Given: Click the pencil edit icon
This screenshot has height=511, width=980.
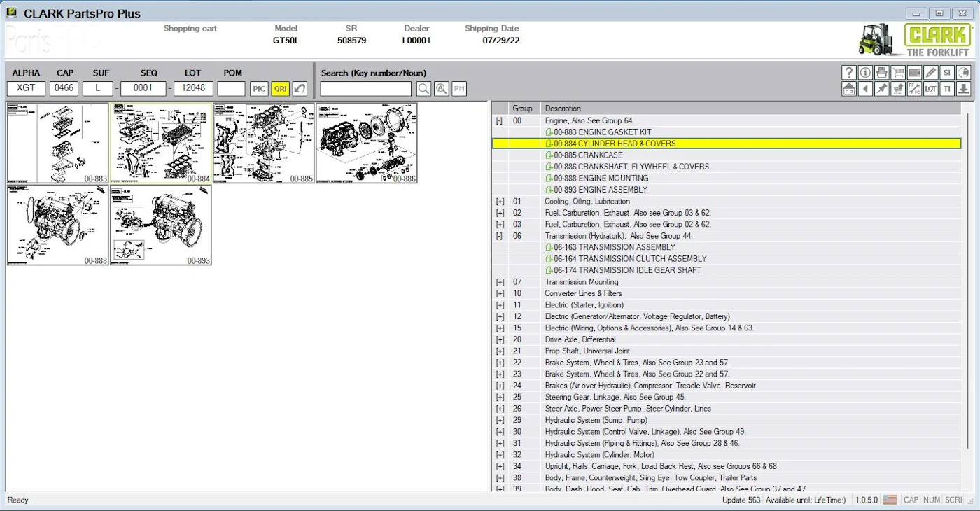Looking at the screenshot, I should click(x=931, y=72).
